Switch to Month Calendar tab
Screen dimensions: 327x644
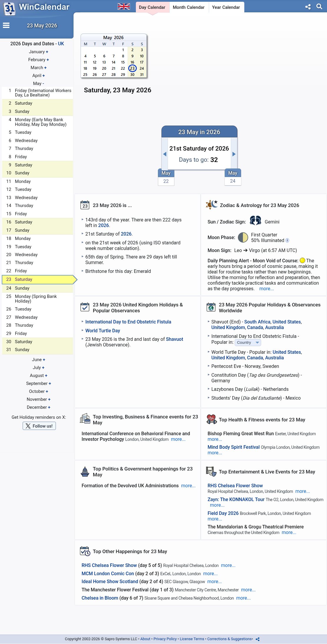pyautogui.click(x=188, y=7)
